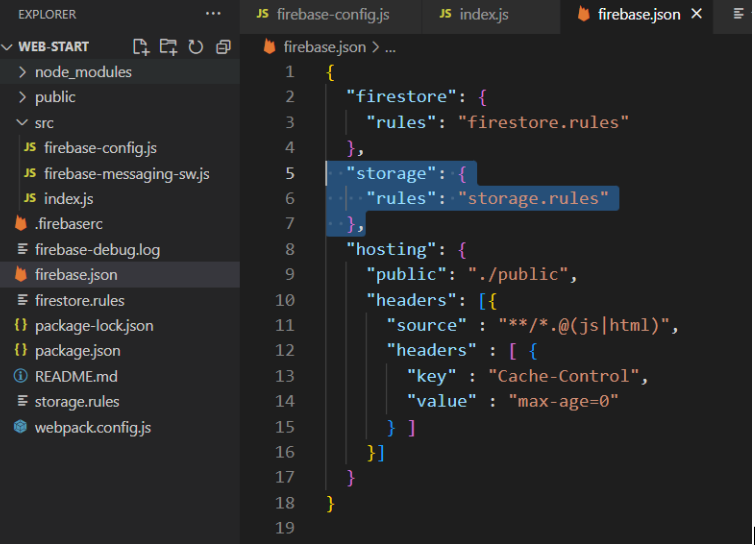Viewport: 755px width, 545px height.
Task: Open Explorer more actions ellipsis menu
Action: click(x=213, y=14)
